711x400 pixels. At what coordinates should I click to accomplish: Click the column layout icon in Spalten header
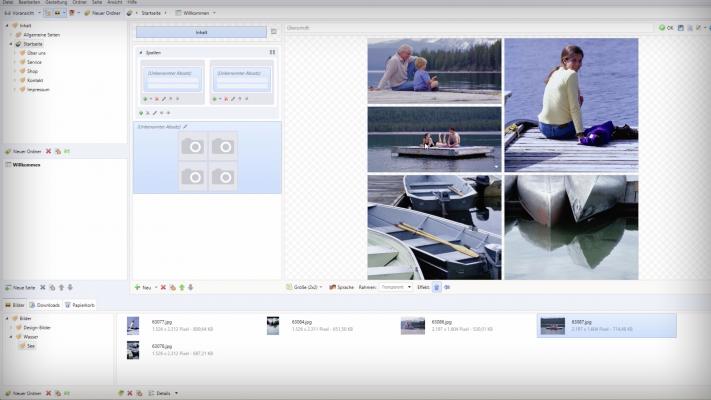272,52
